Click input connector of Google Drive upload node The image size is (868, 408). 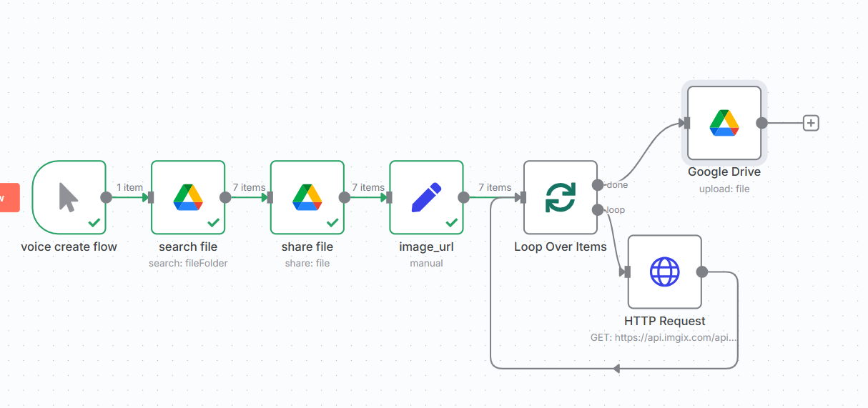pos(687,123)
